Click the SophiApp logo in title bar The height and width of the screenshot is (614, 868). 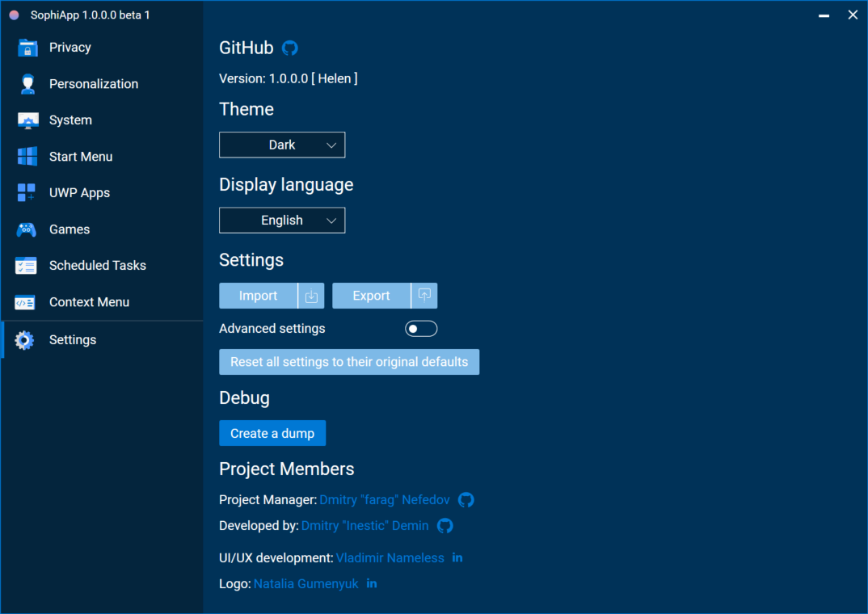(15, 15)
